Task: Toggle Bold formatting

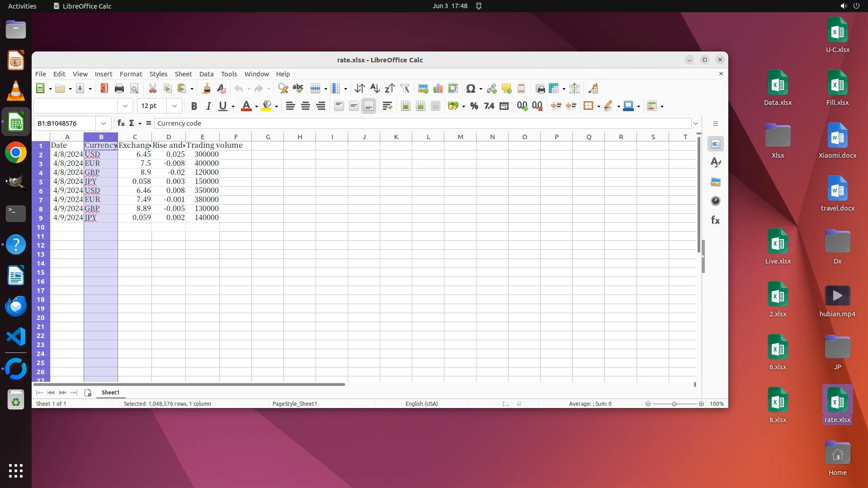Action: click(x=194, y=106)
